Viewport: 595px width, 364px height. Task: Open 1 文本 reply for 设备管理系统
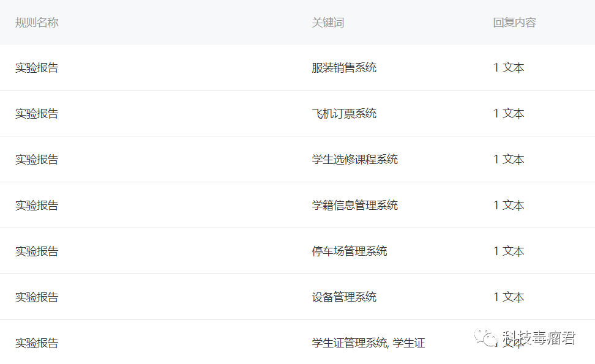tap(509, 297)
